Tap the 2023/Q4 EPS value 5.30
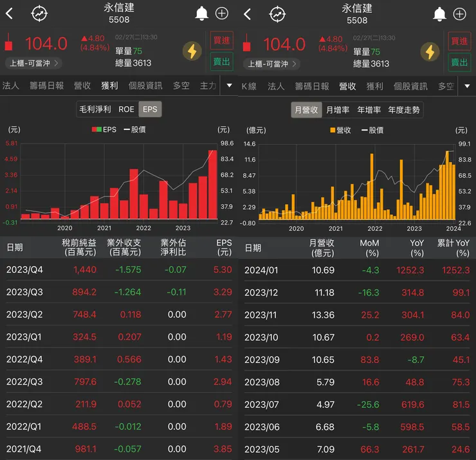 click(x=223, y=270)
